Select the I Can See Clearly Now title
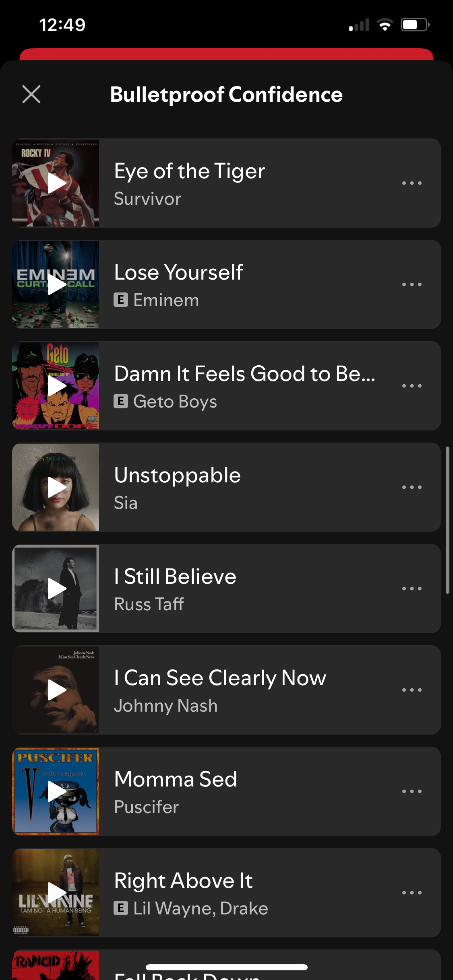Screen dimensions: 453x980 click(220, 678)
